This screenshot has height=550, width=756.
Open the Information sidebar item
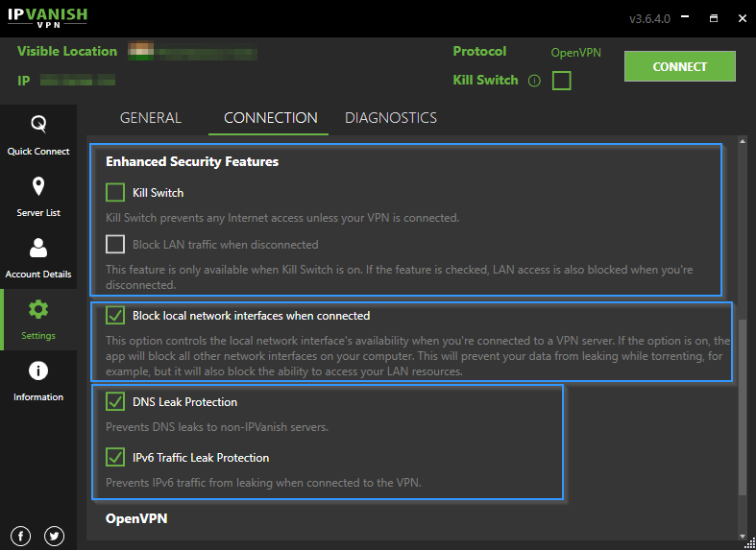click(38, 381)
